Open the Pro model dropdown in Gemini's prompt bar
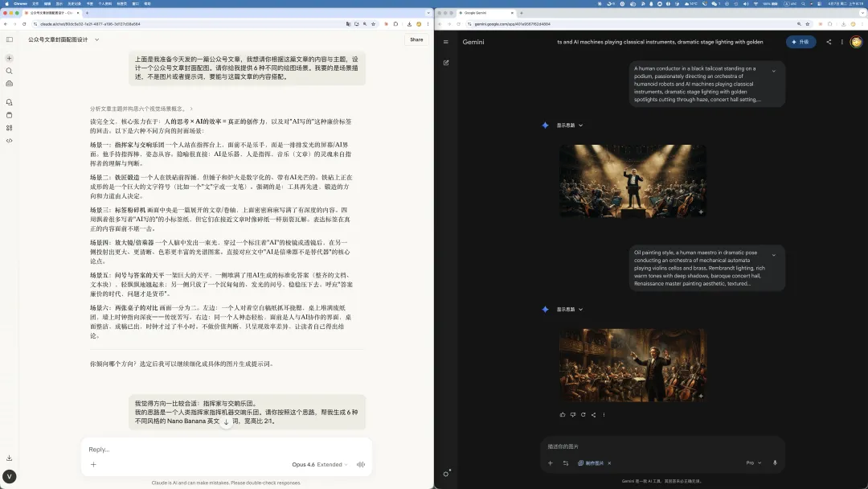 (754, 462)
